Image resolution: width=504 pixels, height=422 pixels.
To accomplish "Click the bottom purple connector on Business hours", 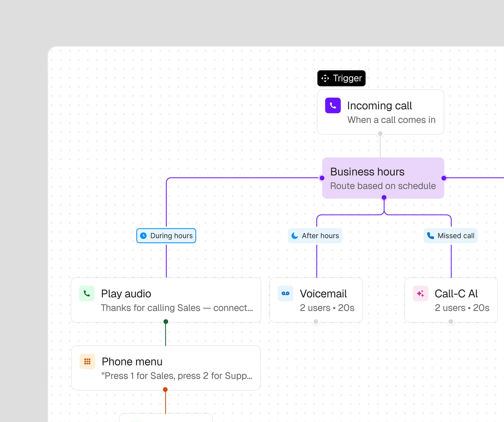I will (x=384, y=197).
